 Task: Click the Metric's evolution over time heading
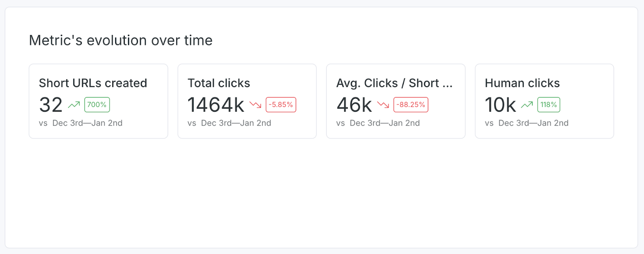(x=121, y=40)
